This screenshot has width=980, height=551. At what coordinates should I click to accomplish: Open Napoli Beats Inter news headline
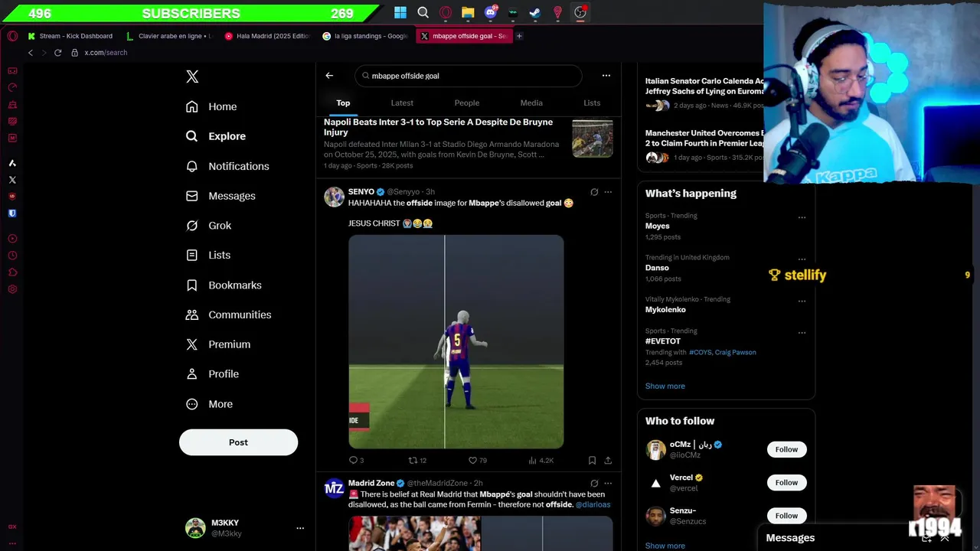438,127
